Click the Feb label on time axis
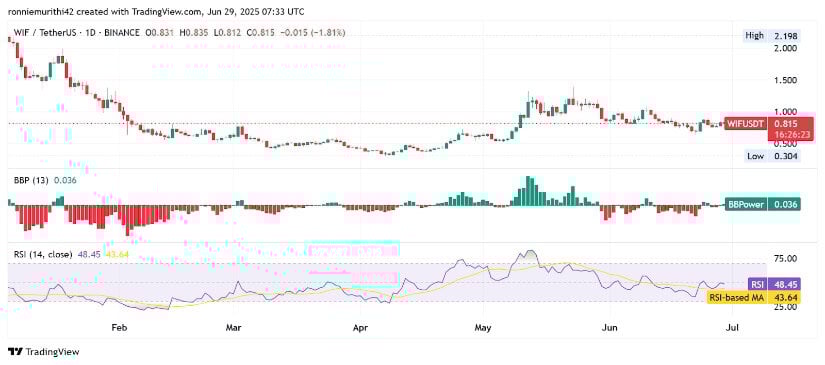This screenshot has height=365, width=825. [x=119, y=328]
